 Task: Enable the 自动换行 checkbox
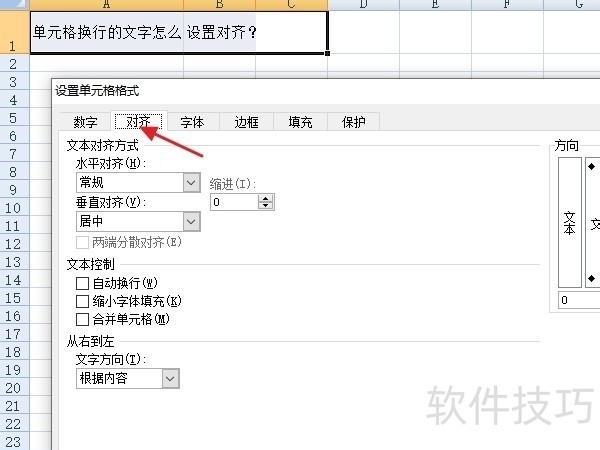[x=82, y=284]
